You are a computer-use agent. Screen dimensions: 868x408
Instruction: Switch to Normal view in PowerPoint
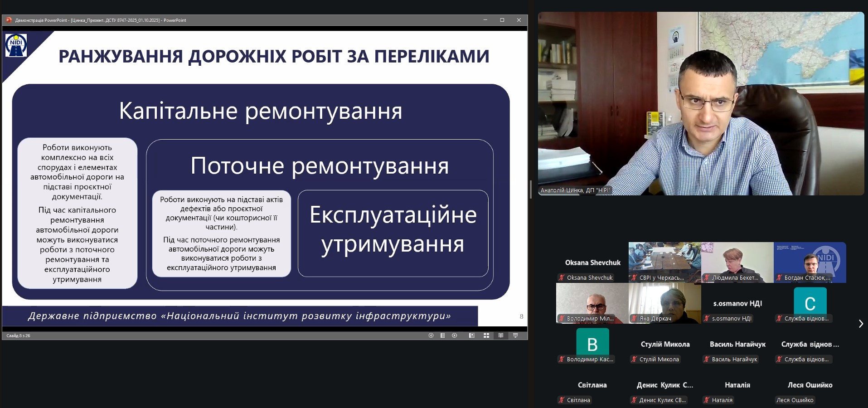[x=472, y=335]
